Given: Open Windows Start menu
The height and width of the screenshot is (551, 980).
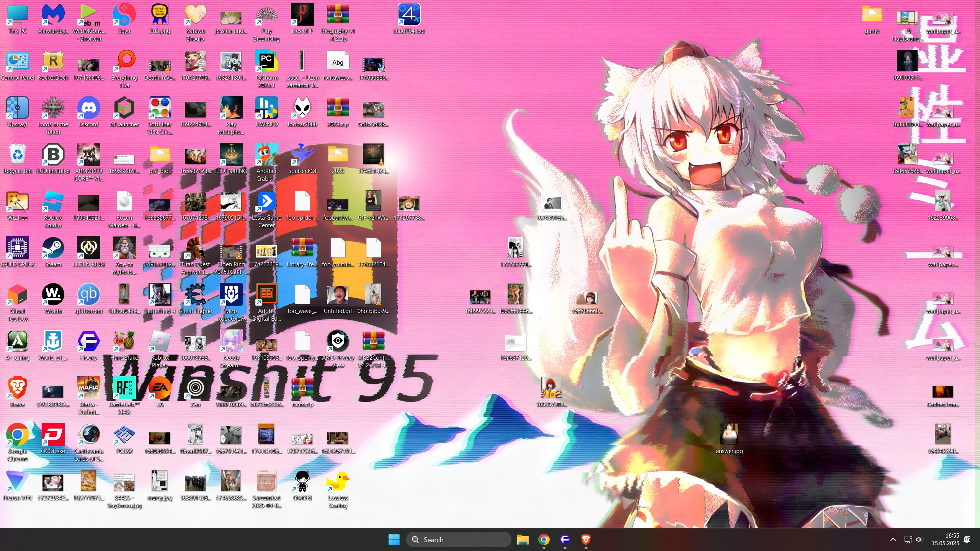Looking at the screenshot, I should click(394, 540).
